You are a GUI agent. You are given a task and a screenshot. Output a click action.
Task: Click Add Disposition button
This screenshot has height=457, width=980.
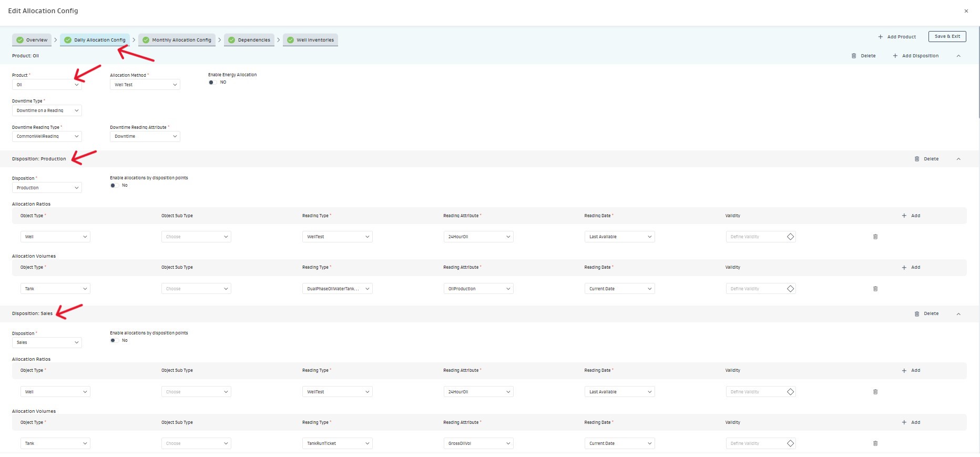915,56
